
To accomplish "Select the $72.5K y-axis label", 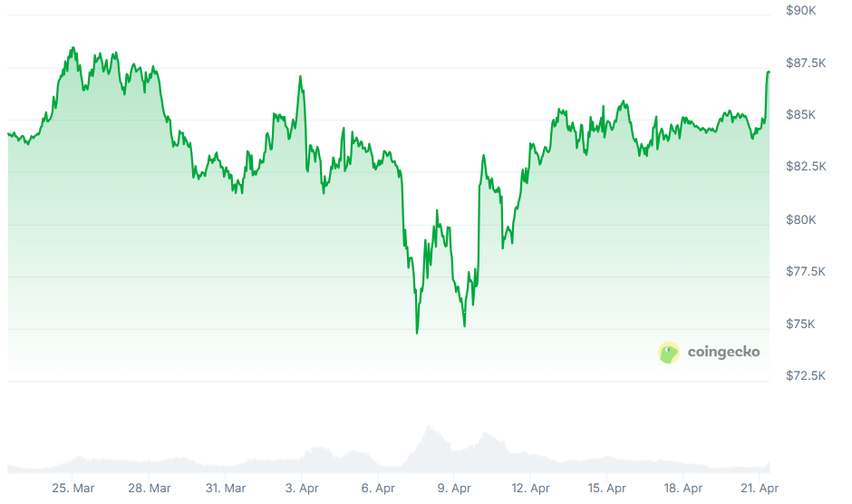I will [x=806, y=375].
